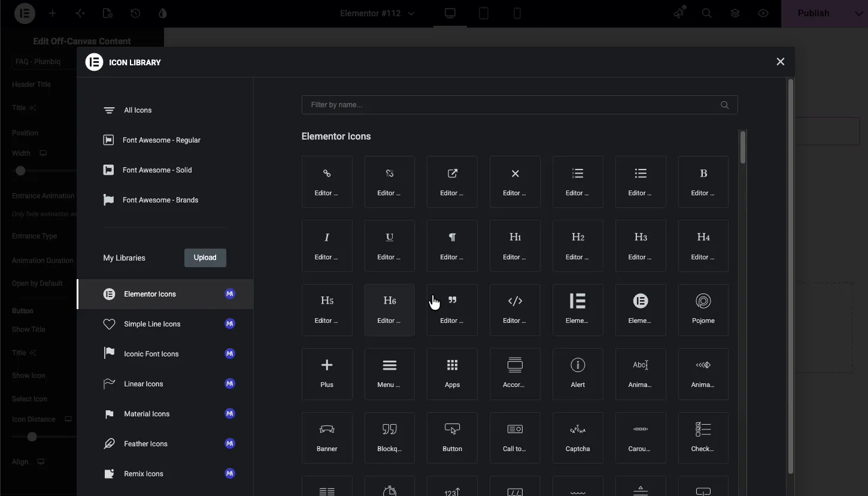Select the Editor code brackets icon
The width and height of the screenshot is (868, 496).
pos(515,310)
